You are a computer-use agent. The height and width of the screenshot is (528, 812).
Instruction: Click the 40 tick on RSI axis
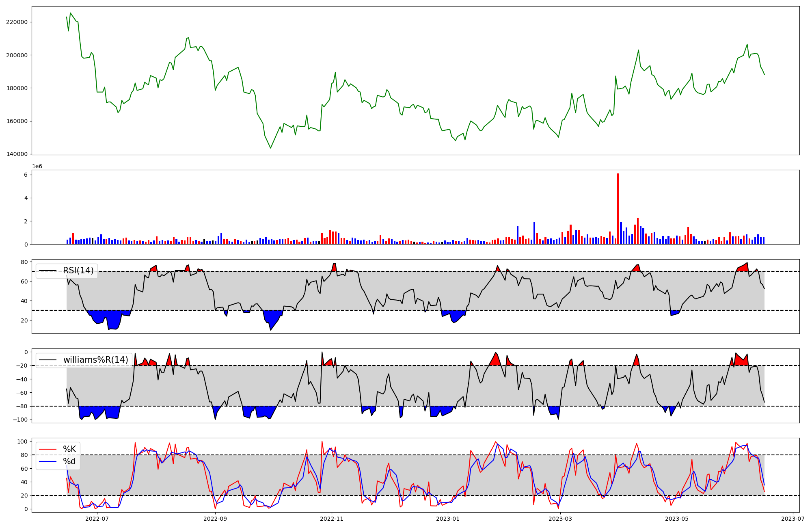(24, 301)
